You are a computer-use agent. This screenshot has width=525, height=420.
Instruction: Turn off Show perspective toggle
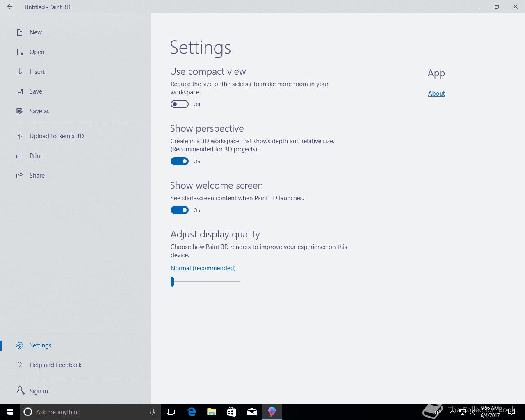180,161
